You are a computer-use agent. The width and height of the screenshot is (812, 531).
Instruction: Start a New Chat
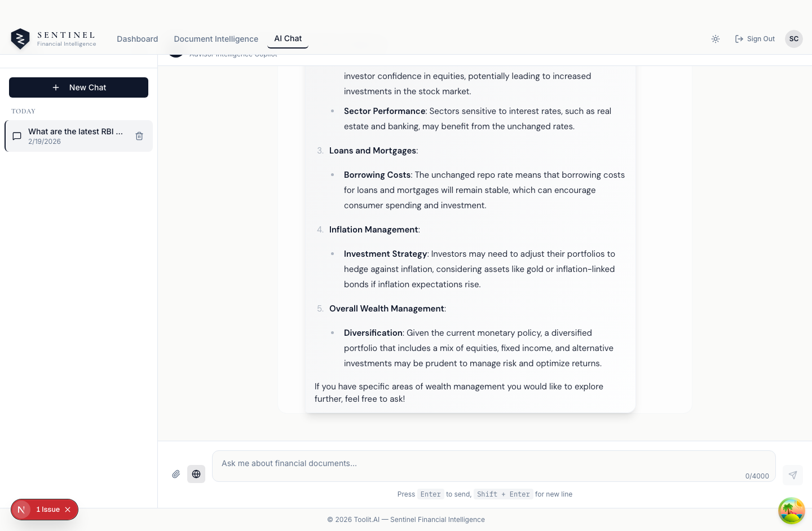pyautogui.click(x=79, y=87)
